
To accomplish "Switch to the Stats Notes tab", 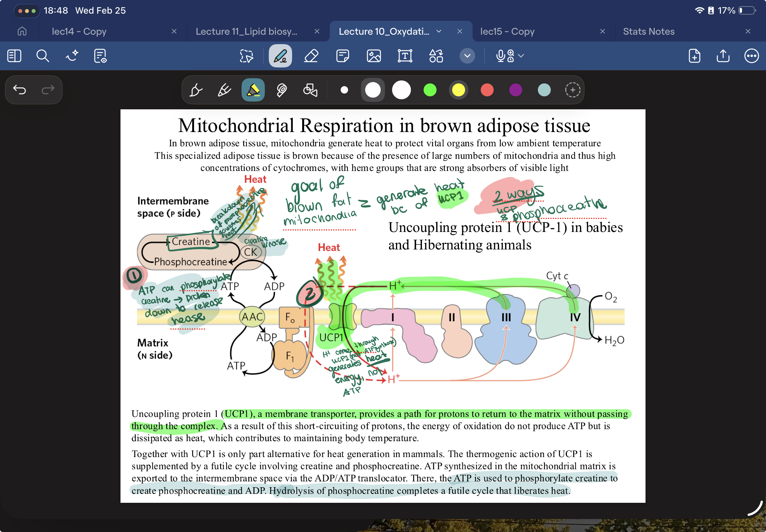I will [x=649, y=31].
